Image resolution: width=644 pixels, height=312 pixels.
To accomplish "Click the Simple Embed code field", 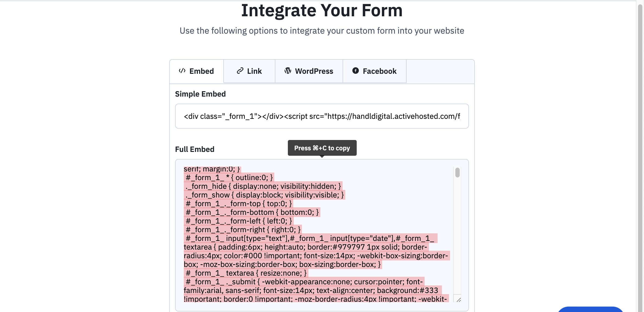I will pos(322,116).
